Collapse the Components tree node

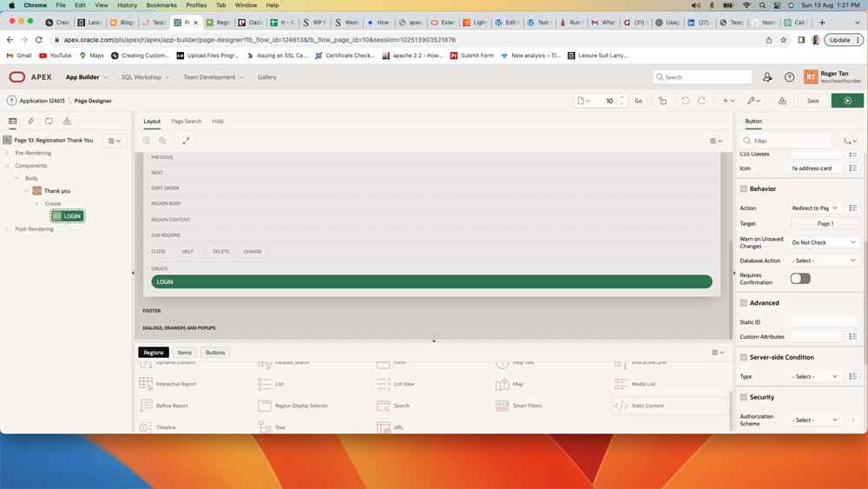[x=7, y=166]
